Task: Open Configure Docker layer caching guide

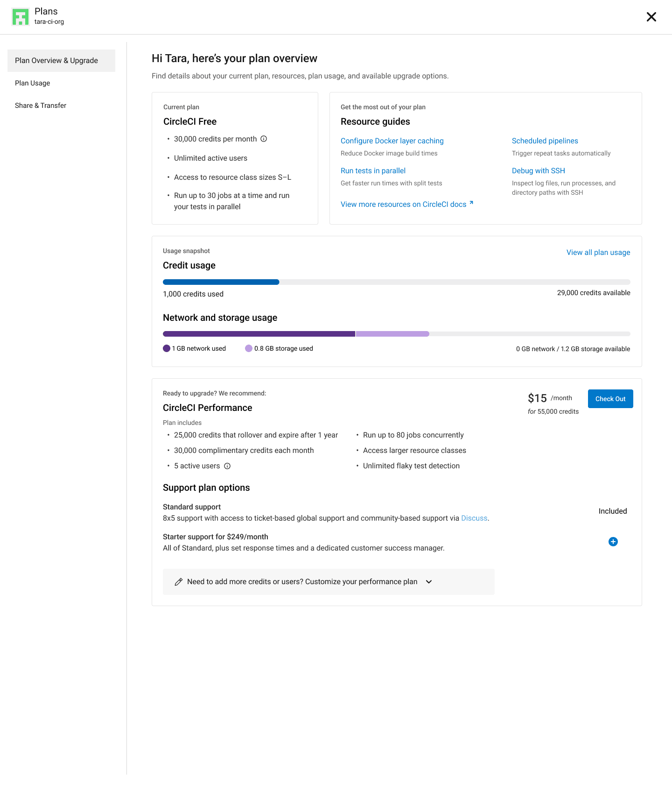Action: pos(392,141)
